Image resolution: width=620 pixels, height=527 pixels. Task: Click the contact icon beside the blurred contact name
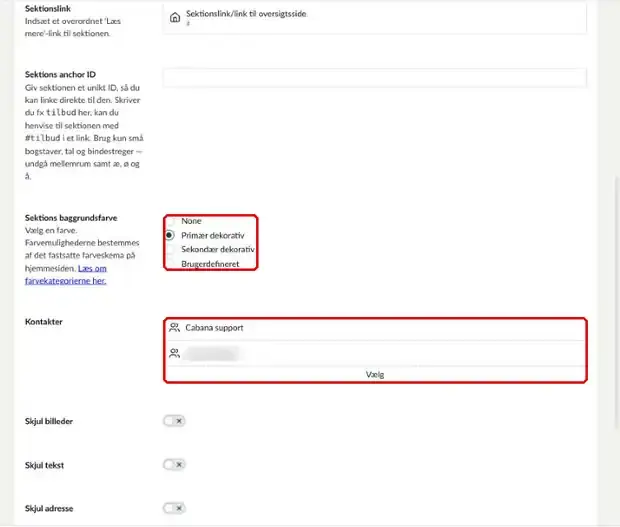coord(174,353)
